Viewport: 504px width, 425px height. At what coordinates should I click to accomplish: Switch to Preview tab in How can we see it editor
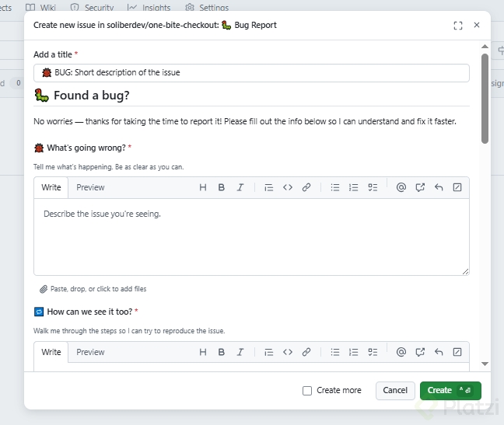pos(90,352)
